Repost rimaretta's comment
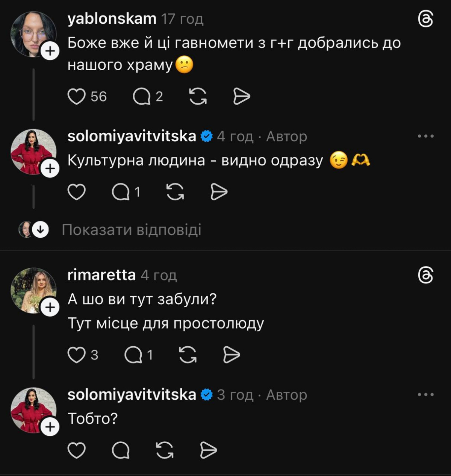This screenshot has height=476, width=451. (188, 355)
